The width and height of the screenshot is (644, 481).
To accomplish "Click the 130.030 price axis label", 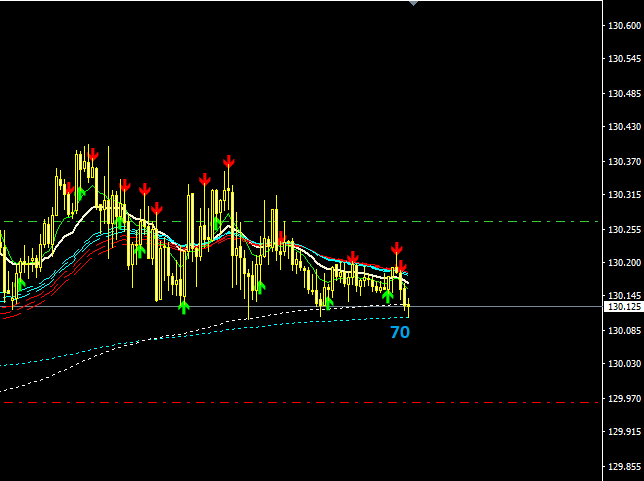I will 624,364.
